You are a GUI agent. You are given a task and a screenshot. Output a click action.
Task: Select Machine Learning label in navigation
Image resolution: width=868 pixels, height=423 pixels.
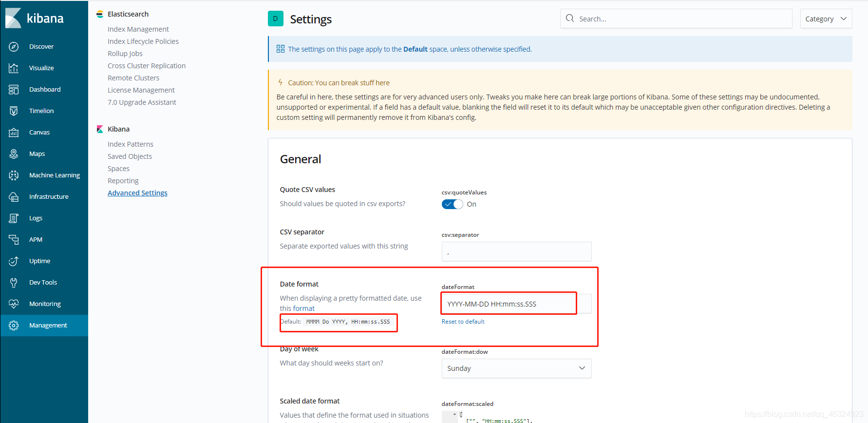point(55,175)
